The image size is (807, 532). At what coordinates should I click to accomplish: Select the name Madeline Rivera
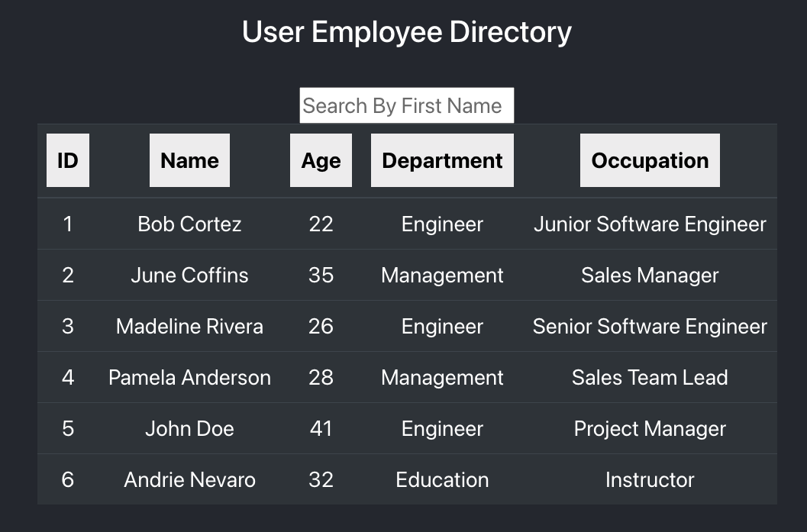coord(189,326)
